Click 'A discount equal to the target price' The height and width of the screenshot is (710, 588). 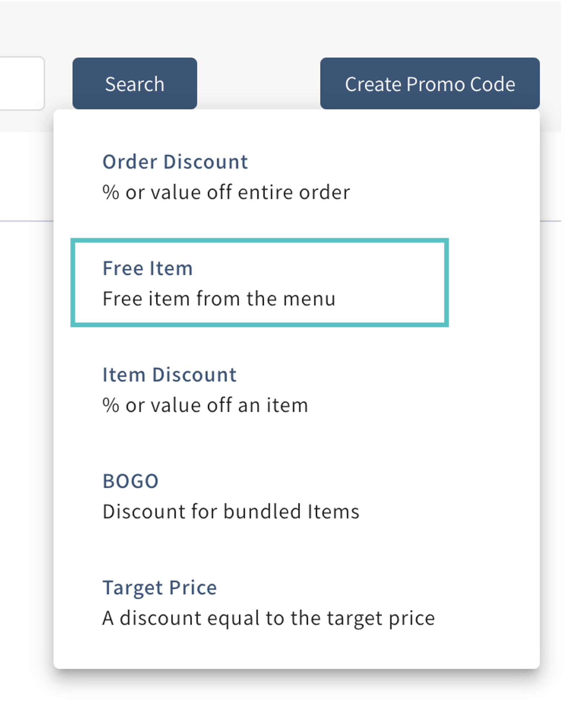pyautogui.click(x=269, y=618)
